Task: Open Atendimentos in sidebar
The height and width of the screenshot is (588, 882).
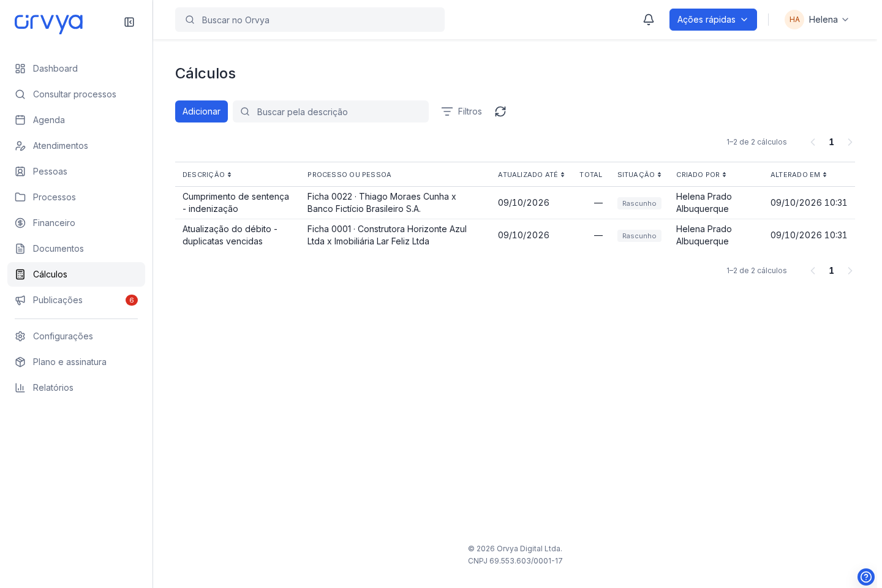Action: 76,146
